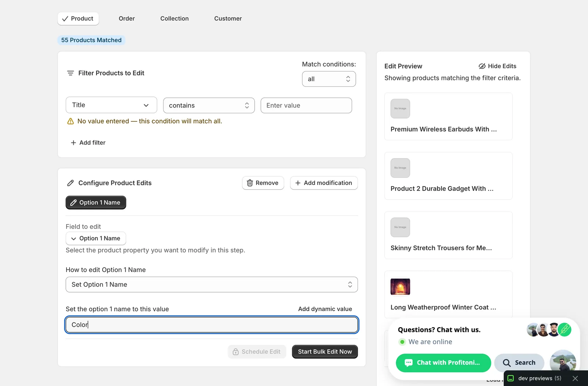Viewport: 588px width, 386px height.
Task: Click the Skinny Stretch Trousers thumbnail
Action: (x=400, y=227)
